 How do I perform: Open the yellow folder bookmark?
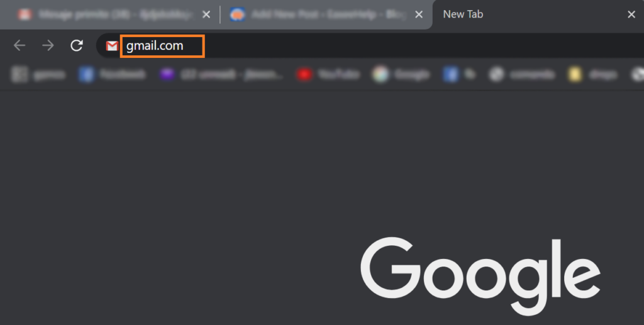click(592, 75)
